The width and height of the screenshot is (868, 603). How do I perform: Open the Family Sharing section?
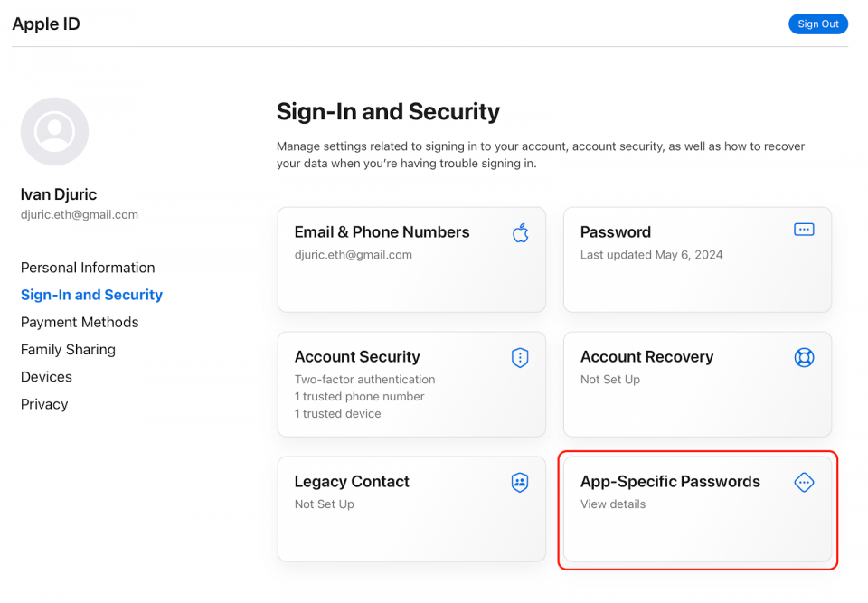coord(68,349)
